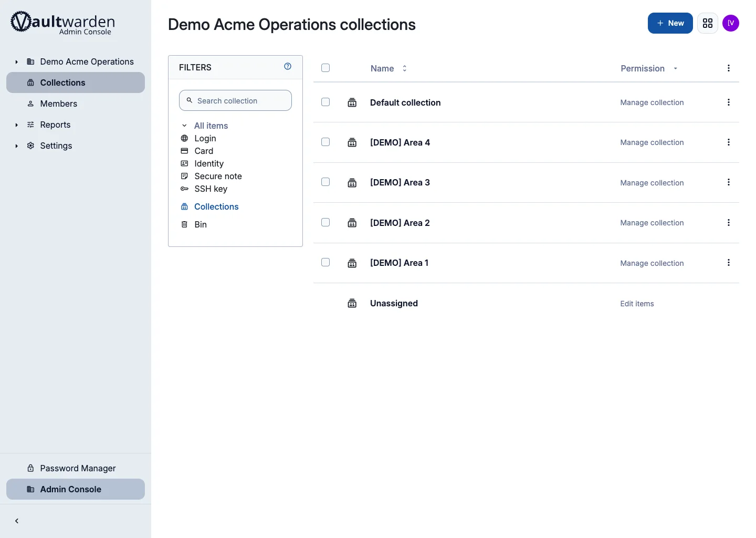Select the Collections filter link
This screenshot has width=756, height=538.
point(216,206)
